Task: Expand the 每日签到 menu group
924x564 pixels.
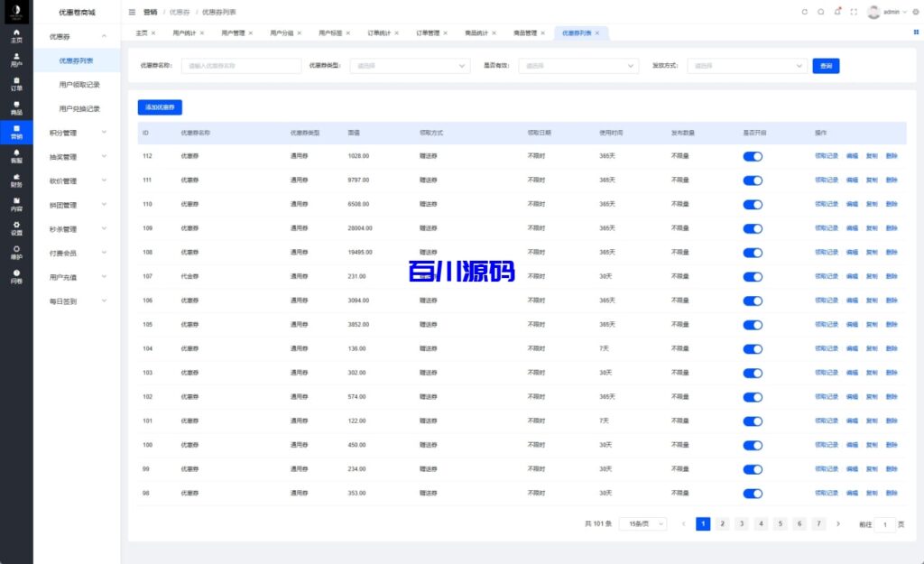Action: [x=77, y=301]
